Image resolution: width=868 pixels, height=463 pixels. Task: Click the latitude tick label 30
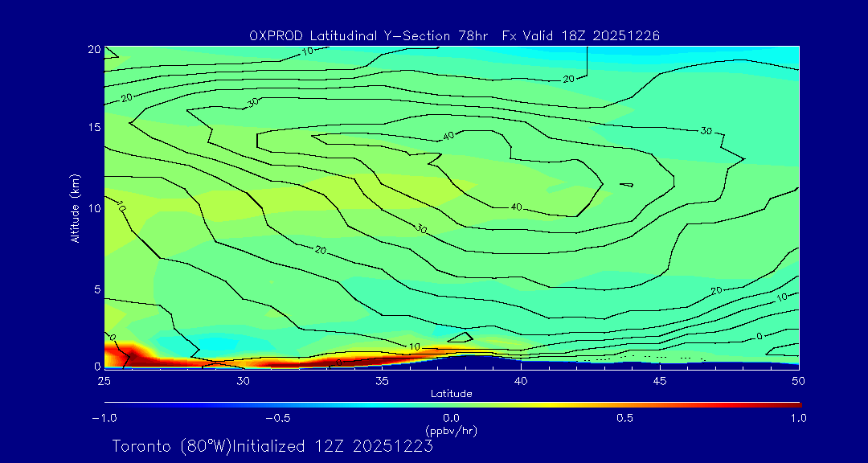point(243,381)
